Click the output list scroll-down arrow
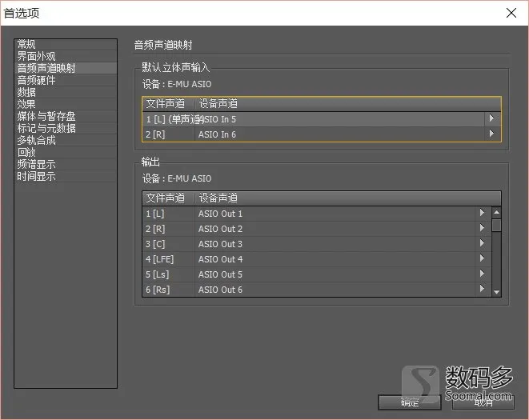 (496, 292)
